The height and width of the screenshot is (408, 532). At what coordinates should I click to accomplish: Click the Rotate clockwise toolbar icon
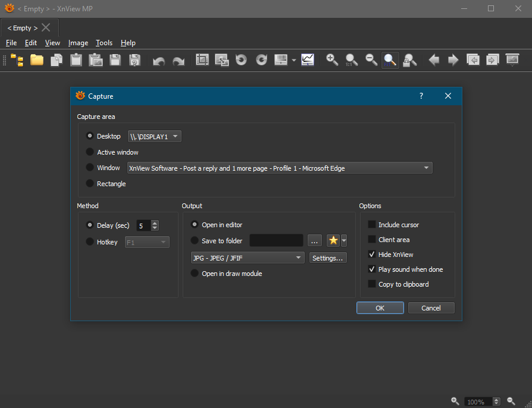pyautogui.click(x=261, y=60)
